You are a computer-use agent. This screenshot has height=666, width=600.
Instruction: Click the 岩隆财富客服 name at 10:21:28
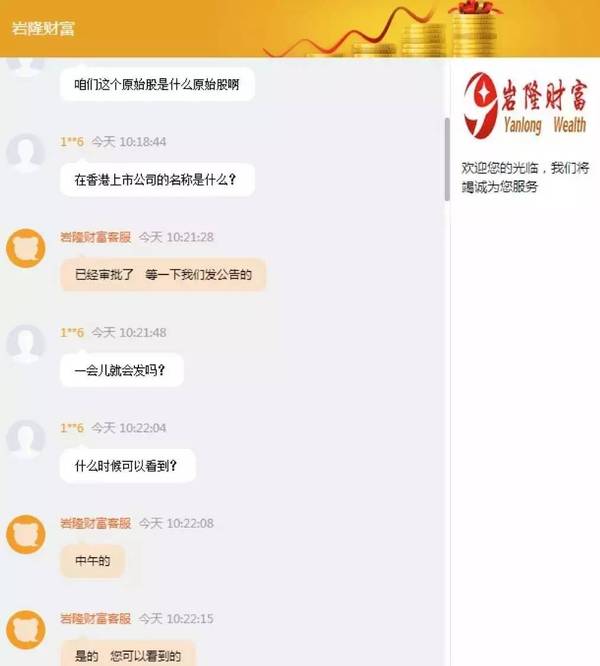click(x=96, y=237)
